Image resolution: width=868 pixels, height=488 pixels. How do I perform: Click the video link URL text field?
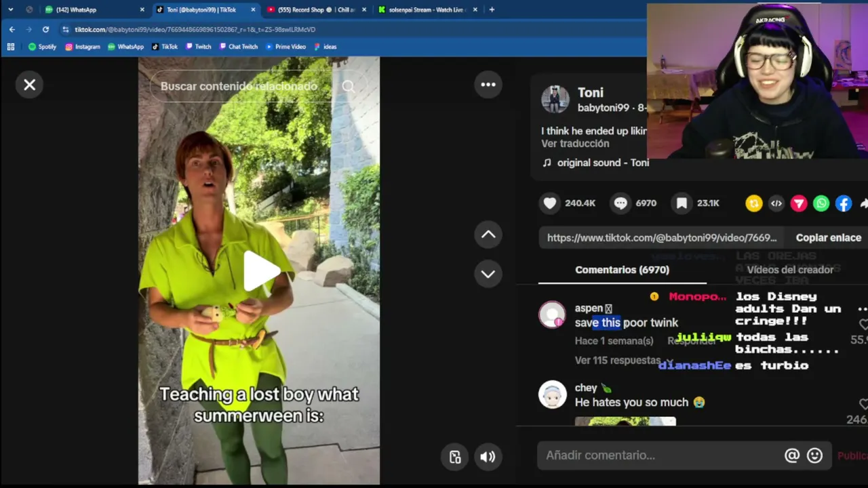(x=662, y=238)
